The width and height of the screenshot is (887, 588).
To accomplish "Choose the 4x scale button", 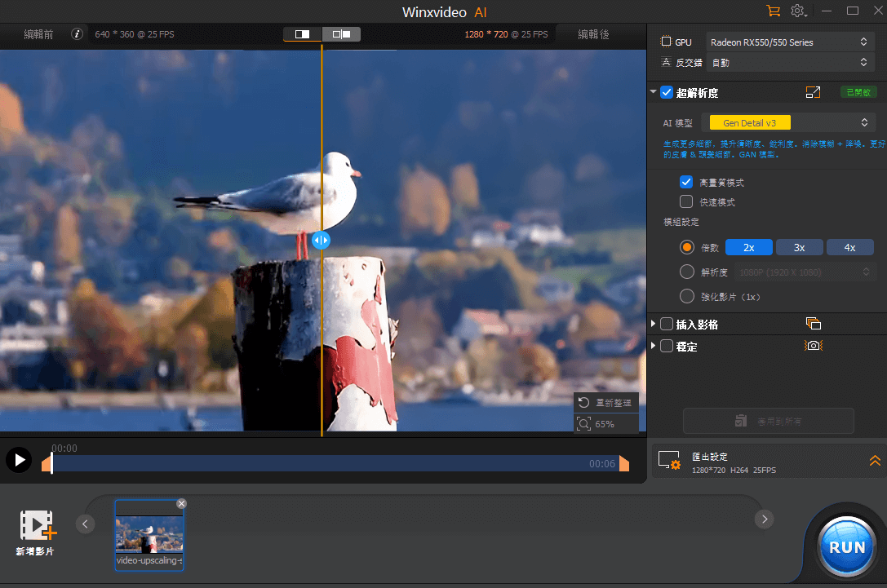I will point(849,248).
